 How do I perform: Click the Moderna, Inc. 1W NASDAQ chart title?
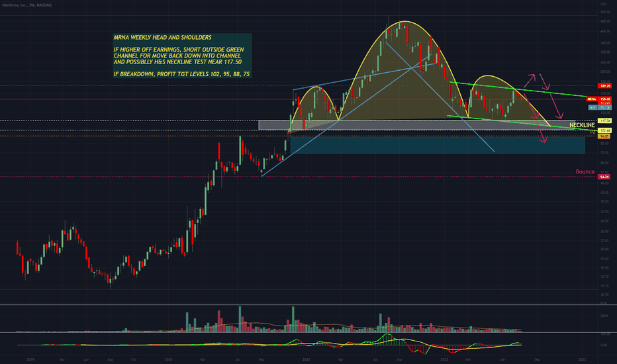pyautogui.click(x=26, y=5)
